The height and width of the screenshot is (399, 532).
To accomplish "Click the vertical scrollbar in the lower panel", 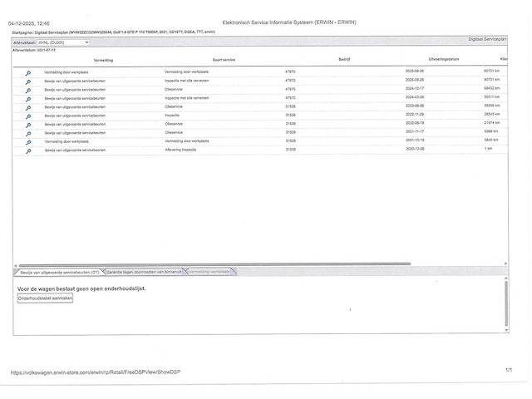I will coord(505,303).
